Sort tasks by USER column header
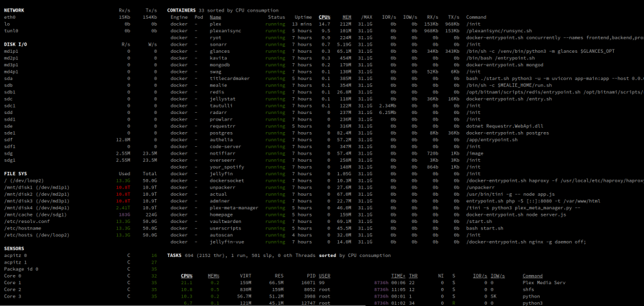 pos(324,276)
